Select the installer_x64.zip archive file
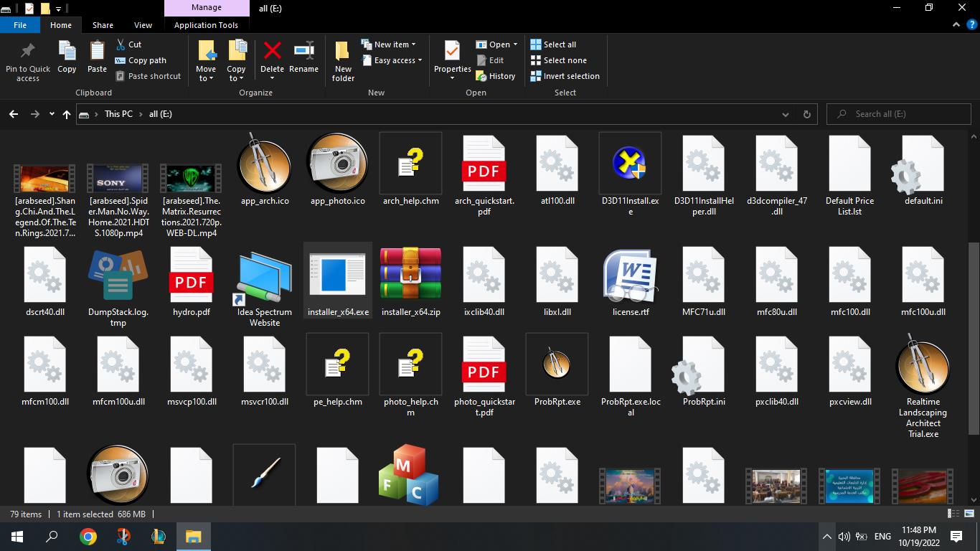 410,282
